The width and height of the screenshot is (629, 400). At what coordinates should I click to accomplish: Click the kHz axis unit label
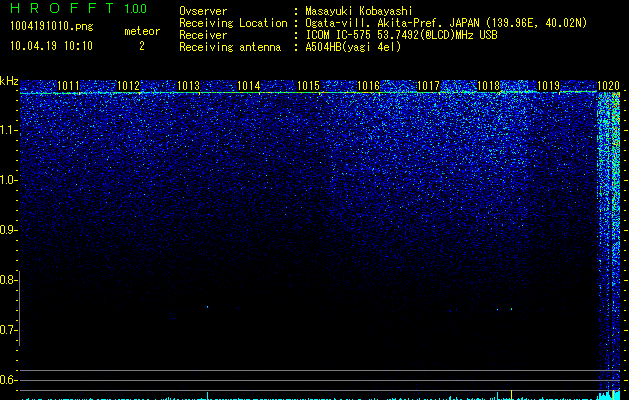tap(9, 81)
